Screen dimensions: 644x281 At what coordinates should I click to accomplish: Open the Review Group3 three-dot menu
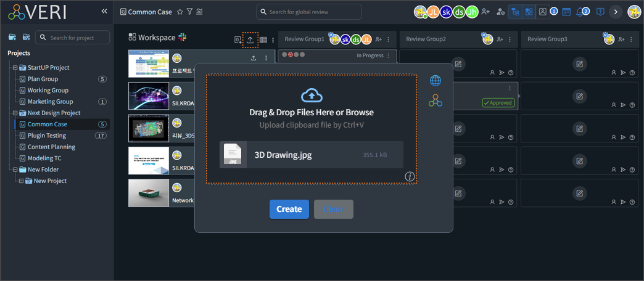pyautogui.click(x=631, y=39)
